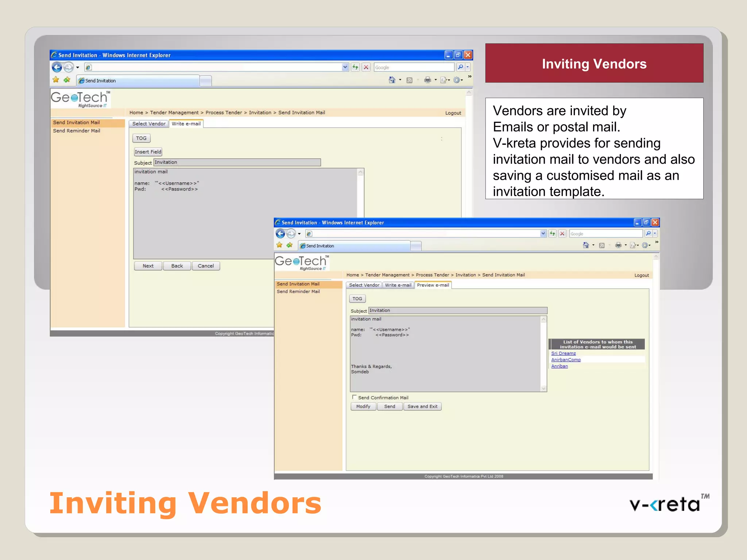Screen dimensions: 747x560
Task: Click Home icon in rear IE window
Action: [x=392, y=80]
